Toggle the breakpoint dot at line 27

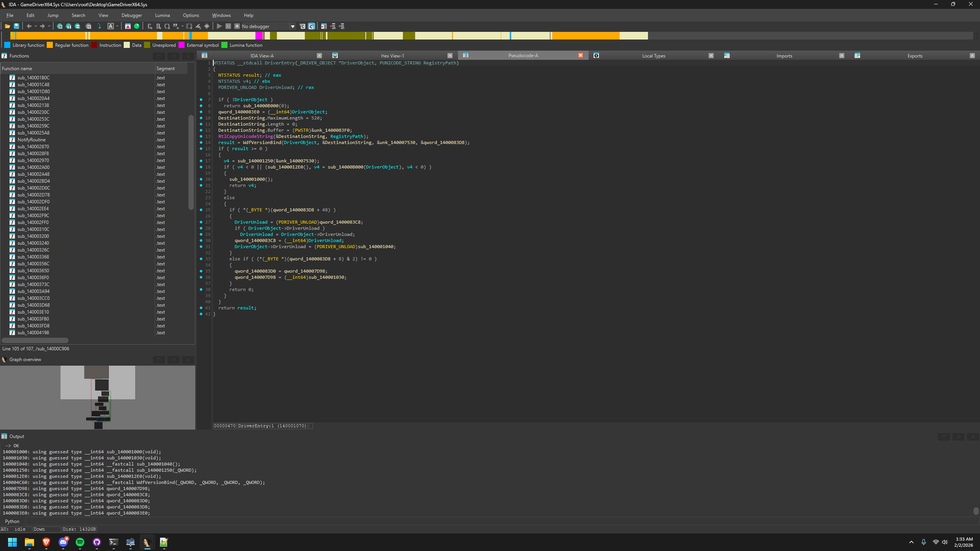click(x=201, y=222)
